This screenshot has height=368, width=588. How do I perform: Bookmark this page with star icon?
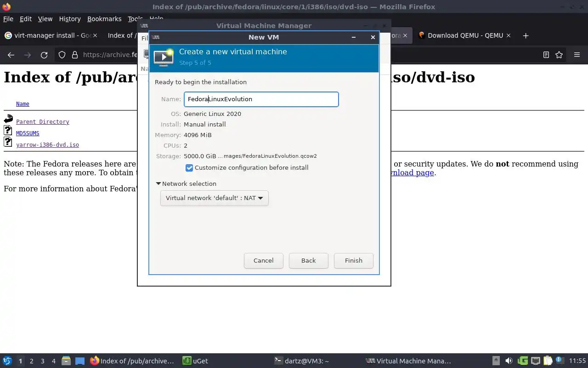click(559, 55)
